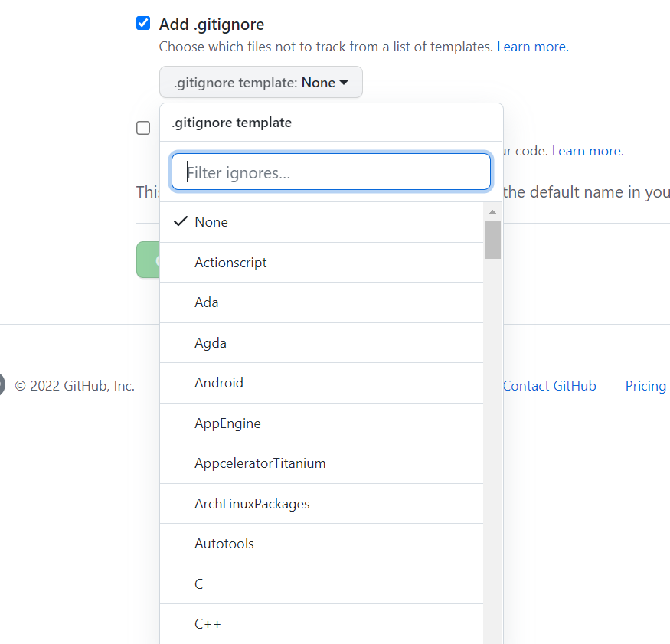Image resolution: width=670 pixels, height=644 pixels.
Task: Select the Agda template option
Action: click(211, 343)
